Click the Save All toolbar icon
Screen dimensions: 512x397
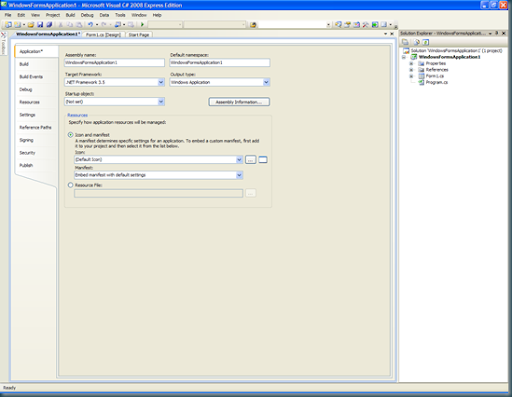point(49,24)
